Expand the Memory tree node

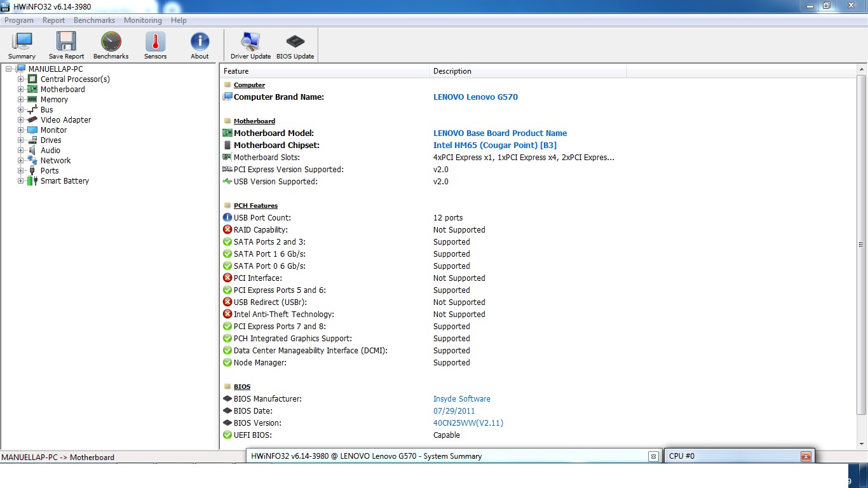[x=21, y=99]
